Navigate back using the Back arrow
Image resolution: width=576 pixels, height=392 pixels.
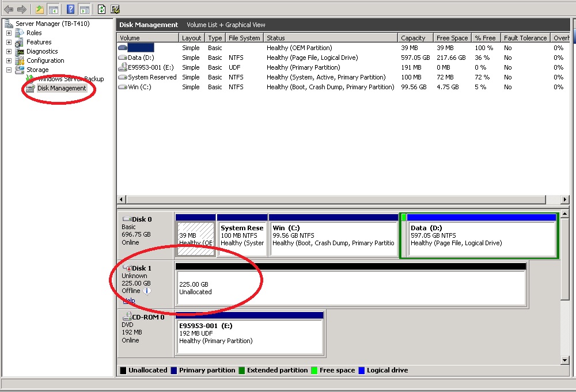8,9
